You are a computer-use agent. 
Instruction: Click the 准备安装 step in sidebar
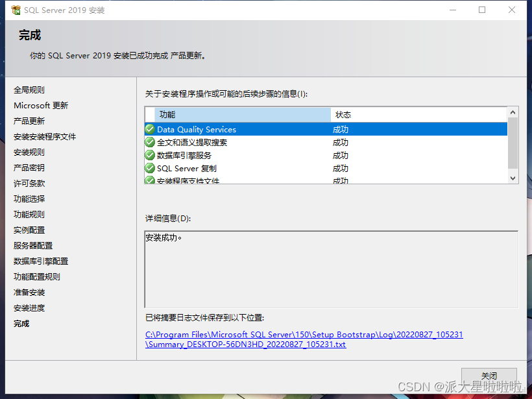pyautogui.click(x=29, y=293)
